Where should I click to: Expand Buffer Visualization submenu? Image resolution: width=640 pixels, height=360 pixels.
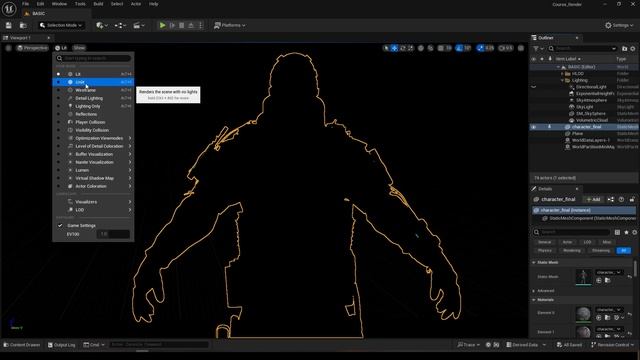(93, 154)
